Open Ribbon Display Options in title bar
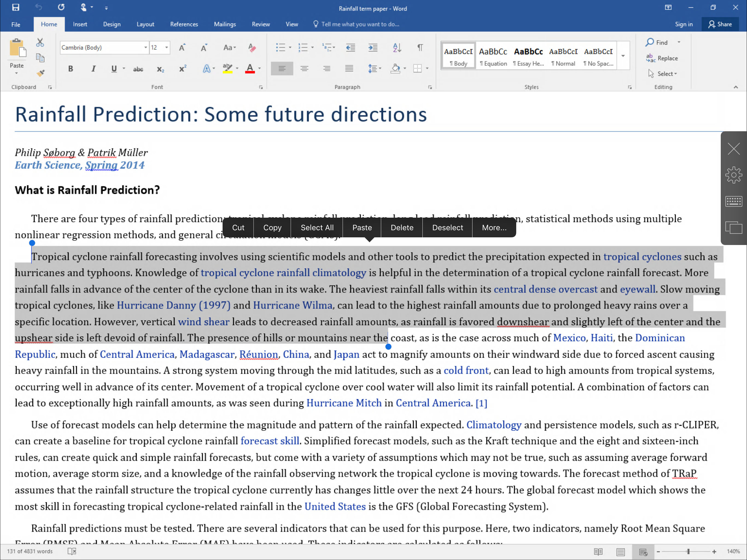This screenshot has width=747, height=560. (668, 7)
